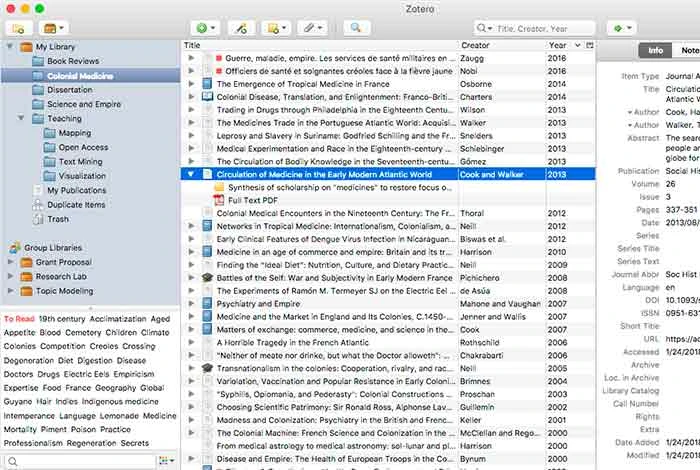Screen dimensions: 700x470
Task: Collapse the Teaching collection arrow
Action: pos(21,118)
